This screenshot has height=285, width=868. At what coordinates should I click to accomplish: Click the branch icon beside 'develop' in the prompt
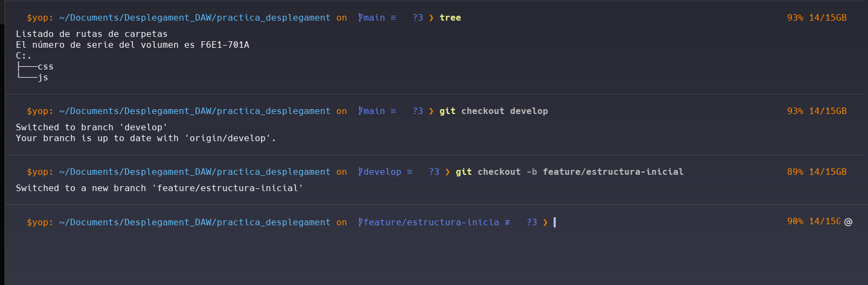(360, 172)
